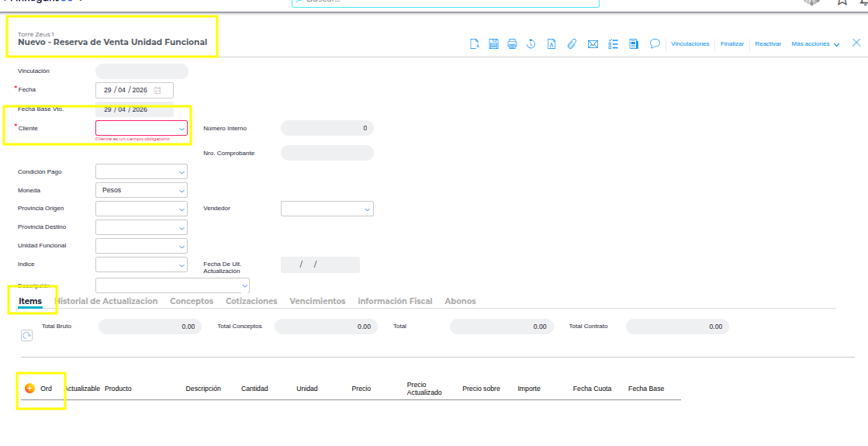Screen dimensions: 868x446
Task: Switch to the Conceptos tab
Action: click(x=192, y=301)
